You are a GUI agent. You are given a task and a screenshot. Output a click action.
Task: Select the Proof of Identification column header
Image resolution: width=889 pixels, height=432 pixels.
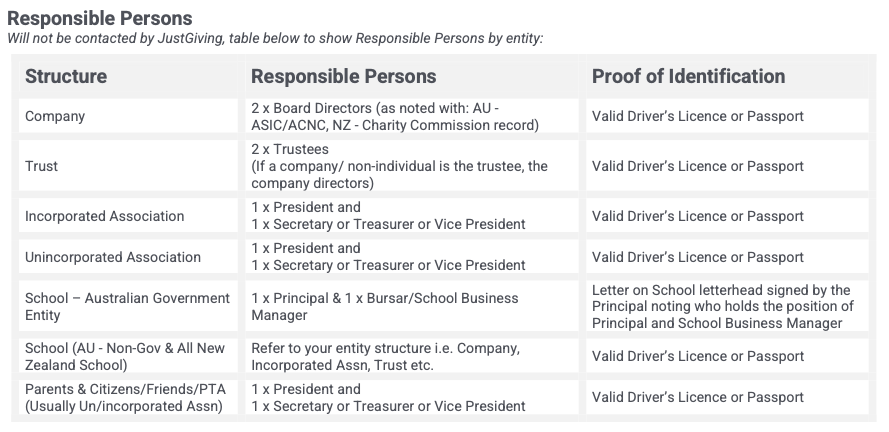727,77
